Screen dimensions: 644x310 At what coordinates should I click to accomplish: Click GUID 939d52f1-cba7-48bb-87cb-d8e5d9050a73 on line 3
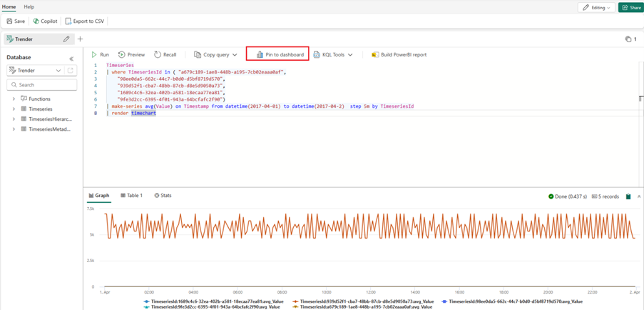click(170, 86)
